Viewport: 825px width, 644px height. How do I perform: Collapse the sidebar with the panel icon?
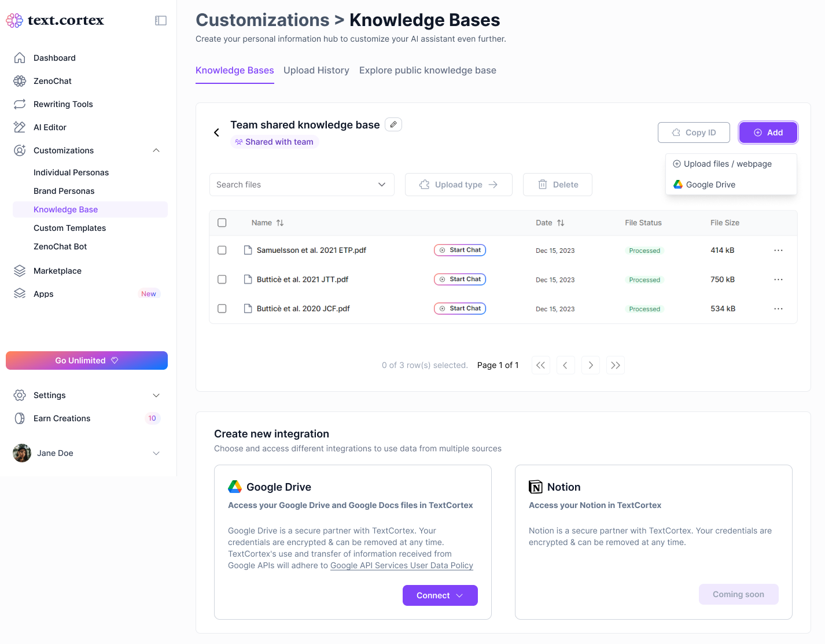pyautogui.click(x=160, y=20)
